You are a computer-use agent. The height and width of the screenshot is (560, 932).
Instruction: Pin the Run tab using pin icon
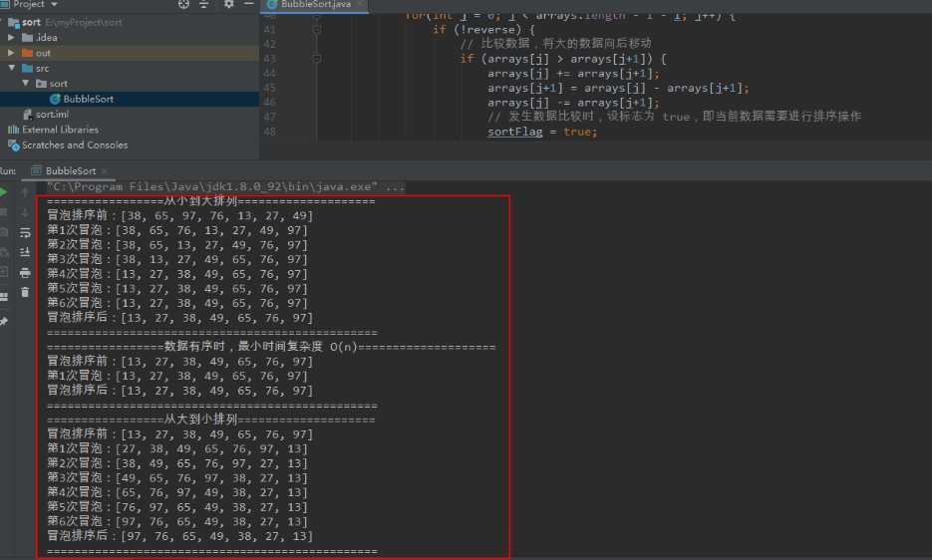pos(4,322)
